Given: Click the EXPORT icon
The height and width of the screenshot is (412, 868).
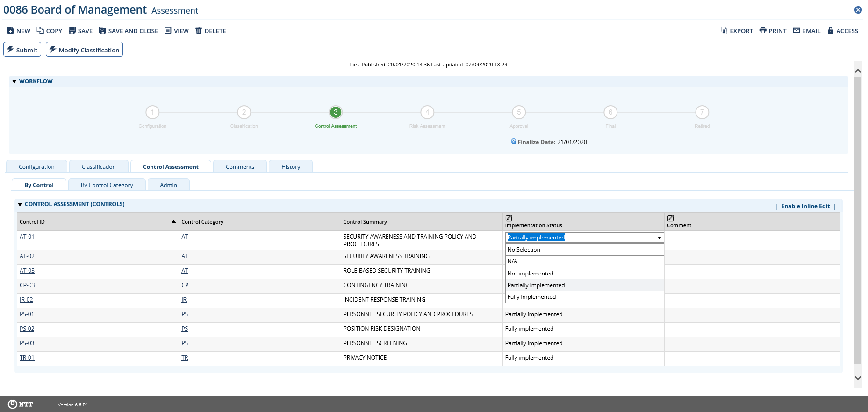Looking at the screenshot, I should tap(724, 30).
